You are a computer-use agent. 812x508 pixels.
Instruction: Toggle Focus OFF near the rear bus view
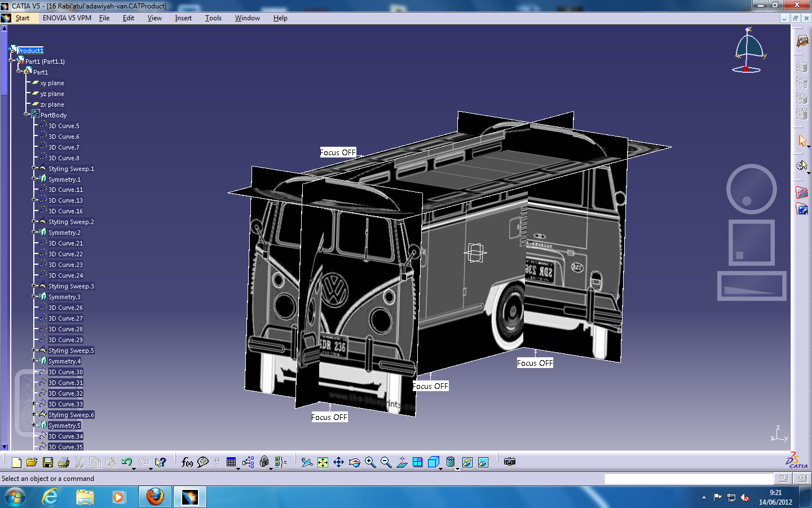(535, 363)
